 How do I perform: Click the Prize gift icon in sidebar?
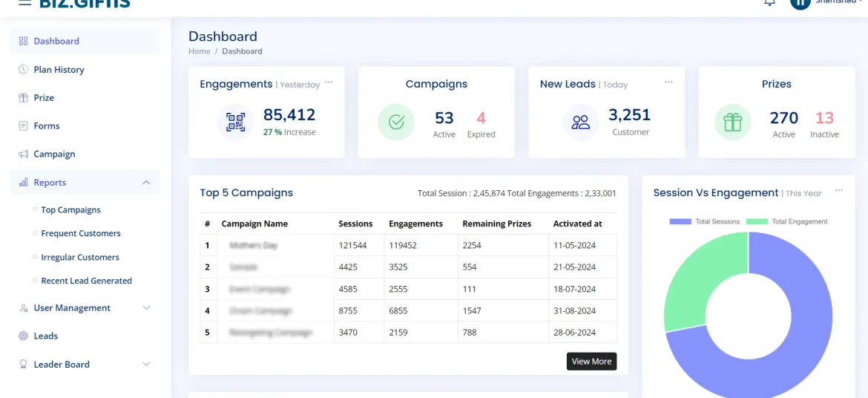pyautogui.click(x=23, y=97)
